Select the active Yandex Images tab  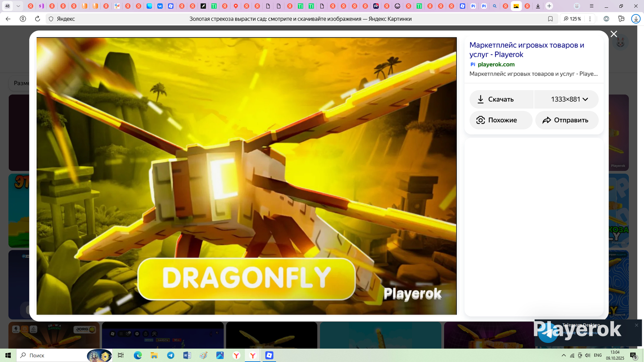(x=516, y=6)
